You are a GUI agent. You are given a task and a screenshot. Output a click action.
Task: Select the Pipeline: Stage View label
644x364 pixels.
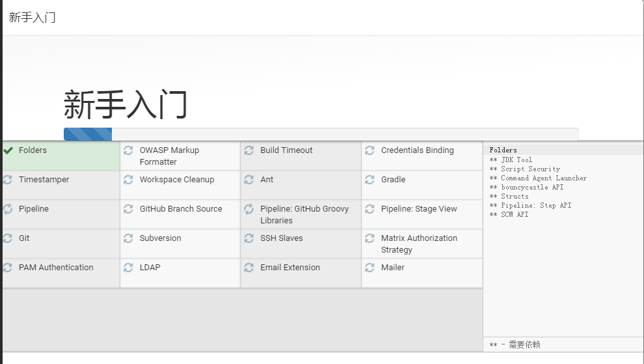pyautogui.click(x=419, y=208)
